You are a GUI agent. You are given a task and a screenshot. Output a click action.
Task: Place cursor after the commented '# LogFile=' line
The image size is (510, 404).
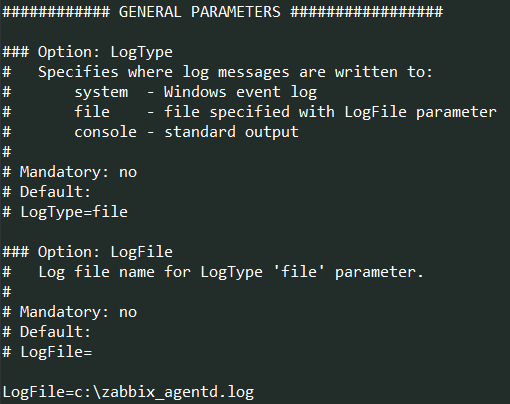pos(92,352)
